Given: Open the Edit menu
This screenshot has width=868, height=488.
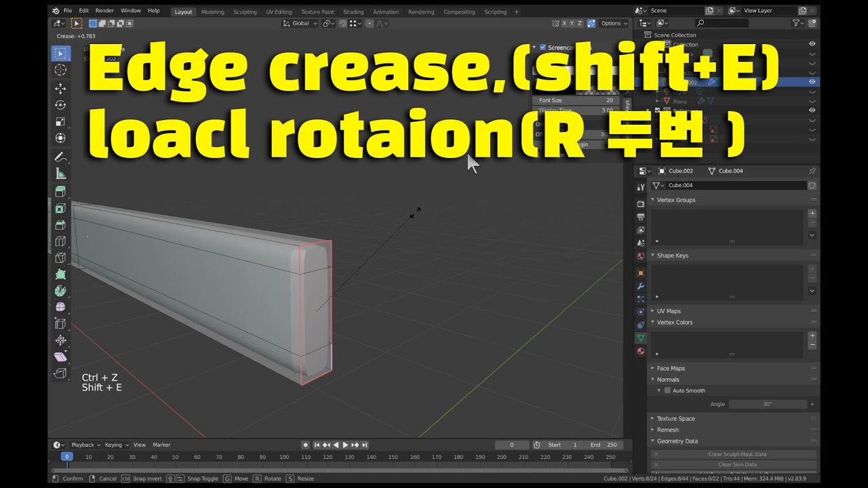Looking at the screenshot, I should 83,11.
